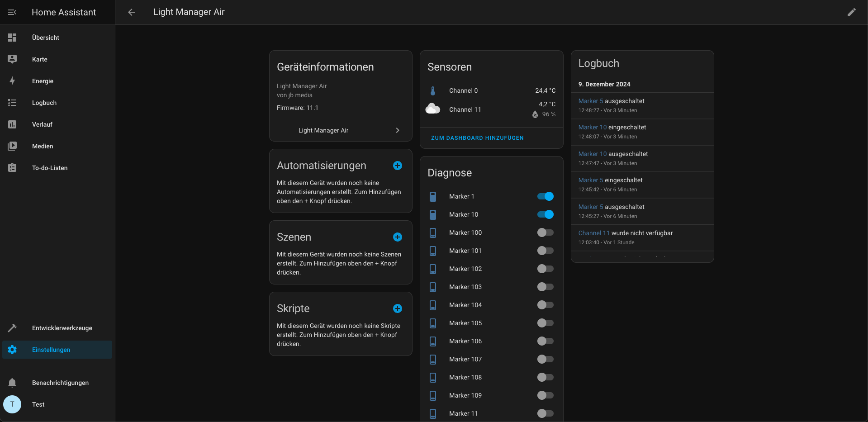Click the Channel 11 cloud weather icon
The image size is (868, 422).
pos(433,109)
